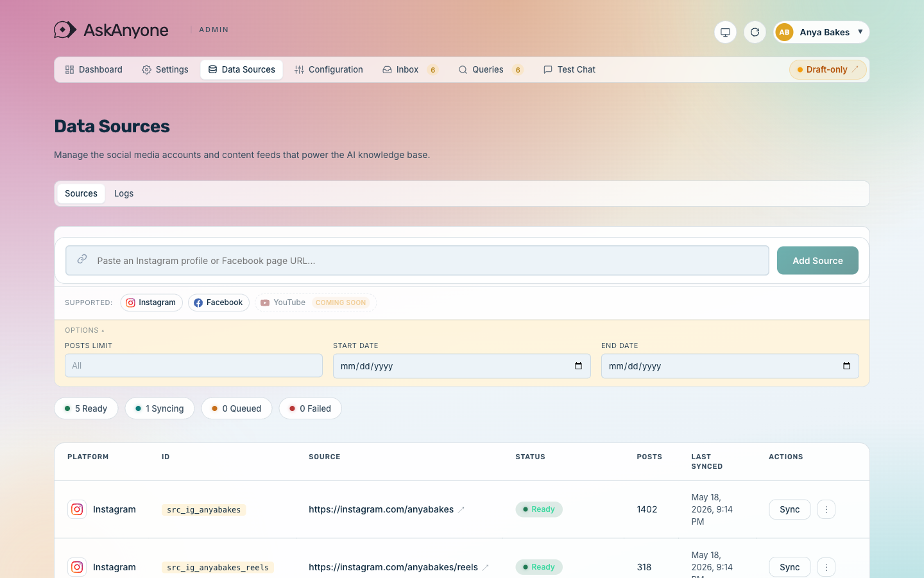Click the posts count 318
This screenshot has height=578, width=924.
(644, 567)
